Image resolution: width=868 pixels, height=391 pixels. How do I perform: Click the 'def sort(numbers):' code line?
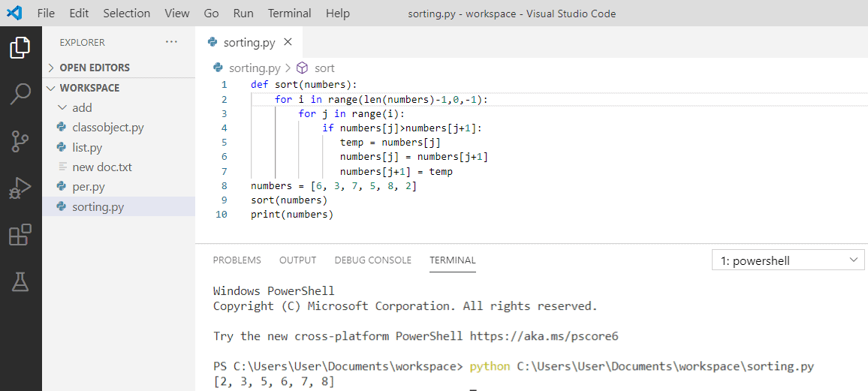pos(304,85)
